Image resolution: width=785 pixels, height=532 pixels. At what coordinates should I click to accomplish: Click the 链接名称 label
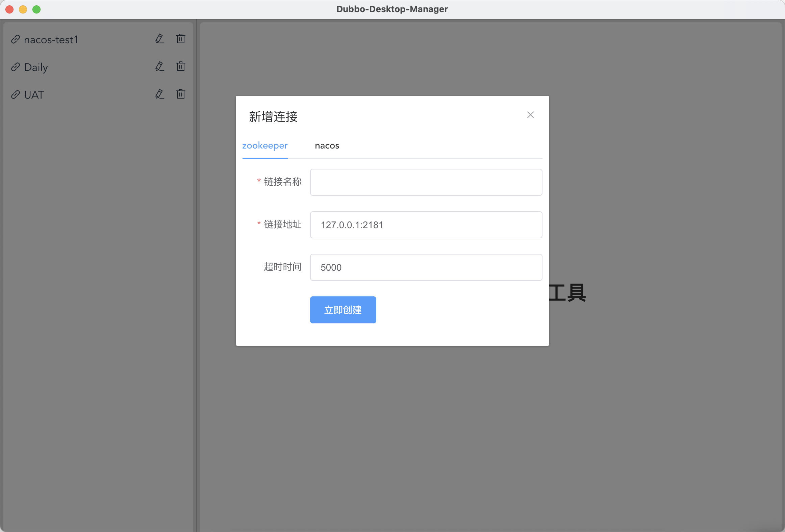[283, 182]
